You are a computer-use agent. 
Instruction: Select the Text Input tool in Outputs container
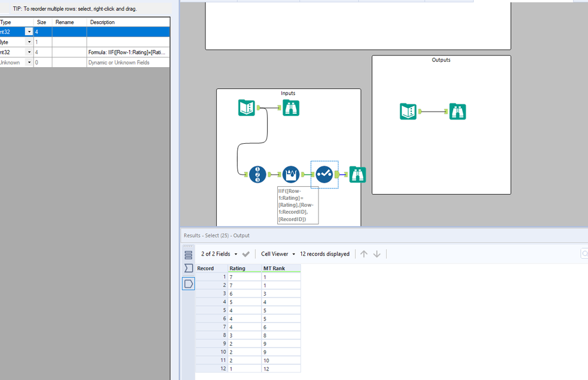click(408, 111)
